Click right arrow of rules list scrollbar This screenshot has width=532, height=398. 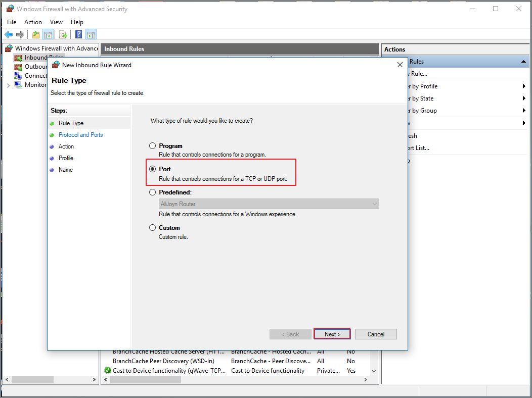pyautogui.click(x=366, y=380)
